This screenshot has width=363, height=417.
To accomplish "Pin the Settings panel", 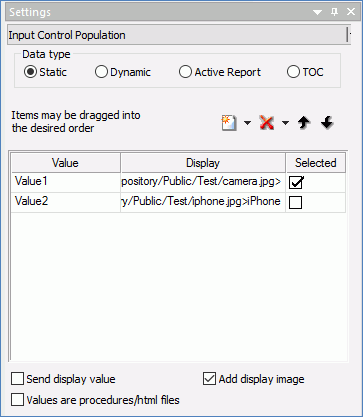I will pos(334,12).
